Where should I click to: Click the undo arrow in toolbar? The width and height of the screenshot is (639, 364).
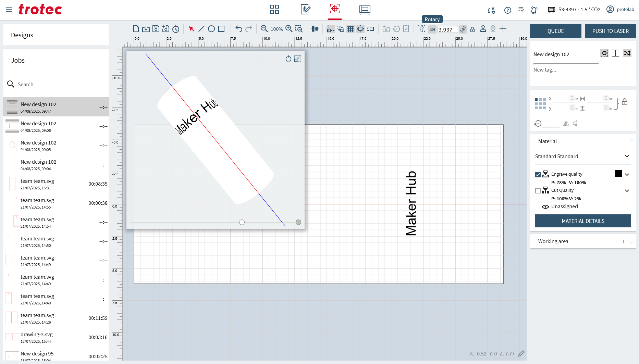(x=239, y=29)
